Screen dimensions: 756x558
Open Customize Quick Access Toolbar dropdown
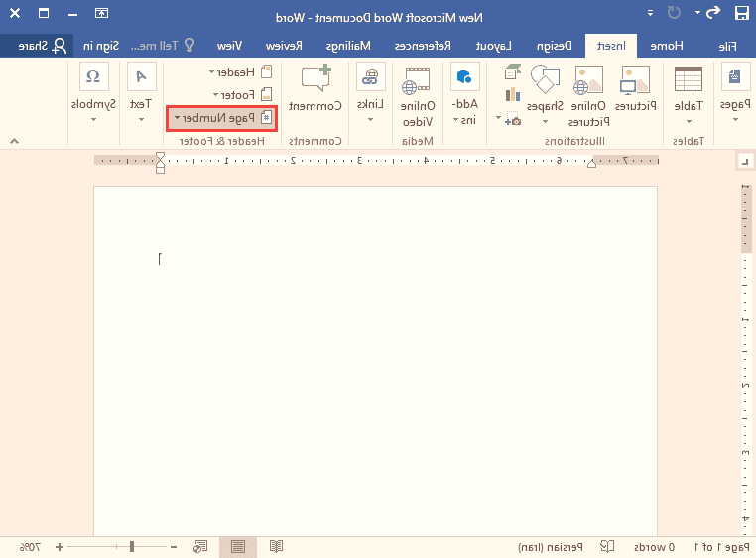coord(651,14)
